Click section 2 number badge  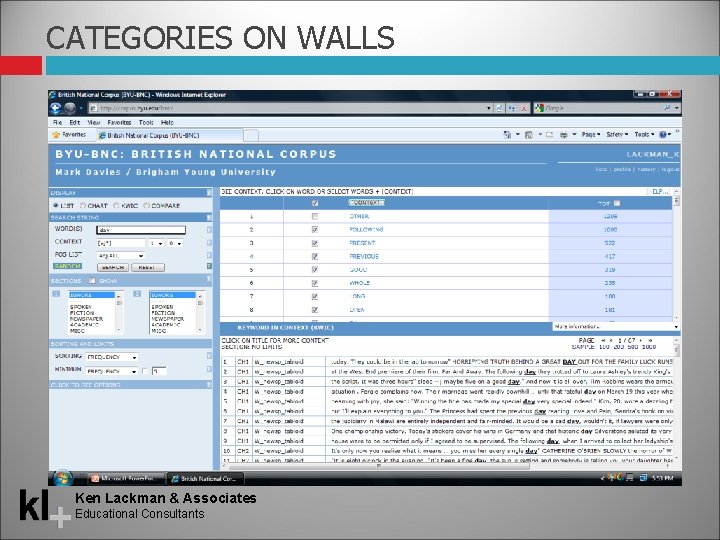pos(137,294)
